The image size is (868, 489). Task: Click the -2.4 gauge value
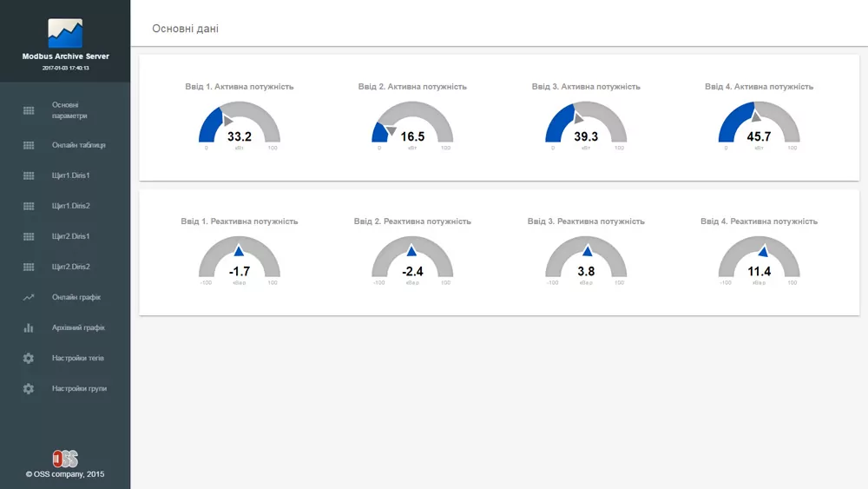[412, 271]
